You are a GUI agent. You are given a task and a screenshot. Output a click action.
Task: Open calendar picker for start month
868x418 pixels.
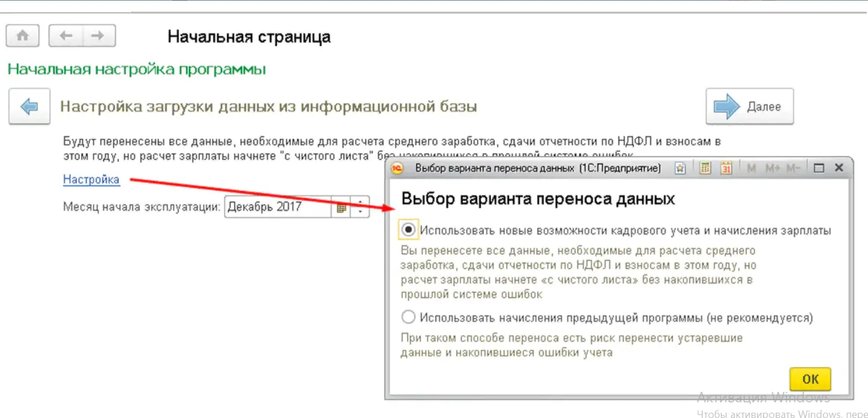click(x=341, y=208)
